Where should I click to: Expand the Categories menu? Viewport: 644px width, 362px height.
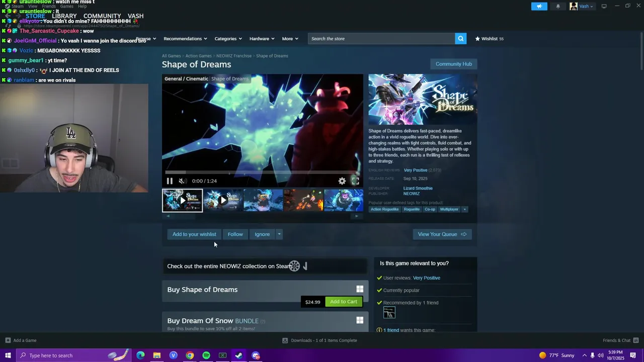click(x=228, y=39)
